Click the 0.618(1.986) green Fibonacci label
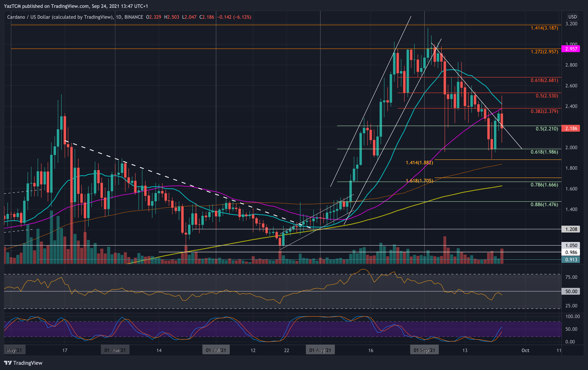 [544, 152]
